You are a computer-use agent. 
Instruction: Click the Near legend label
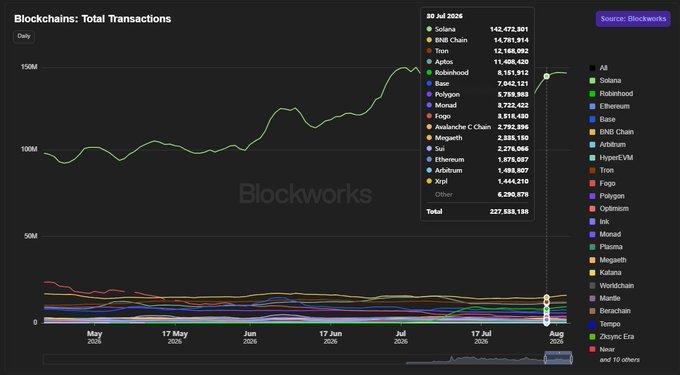point(607,349)
